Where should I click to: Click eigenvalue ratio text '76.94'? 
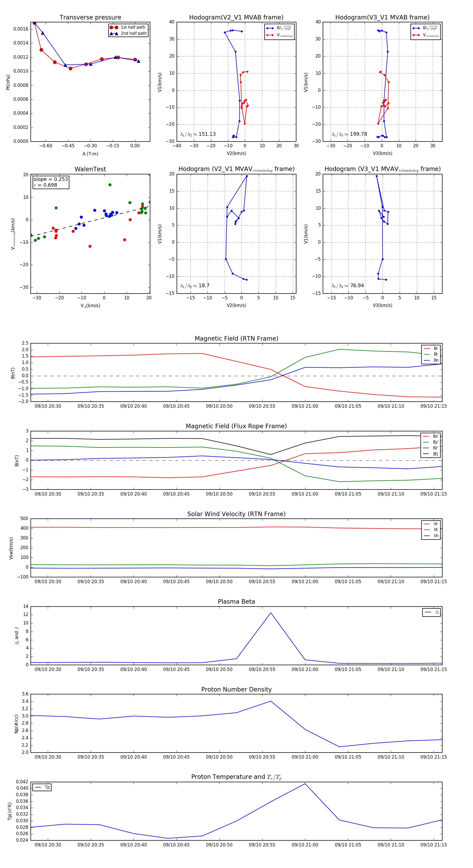coord(357,286)
